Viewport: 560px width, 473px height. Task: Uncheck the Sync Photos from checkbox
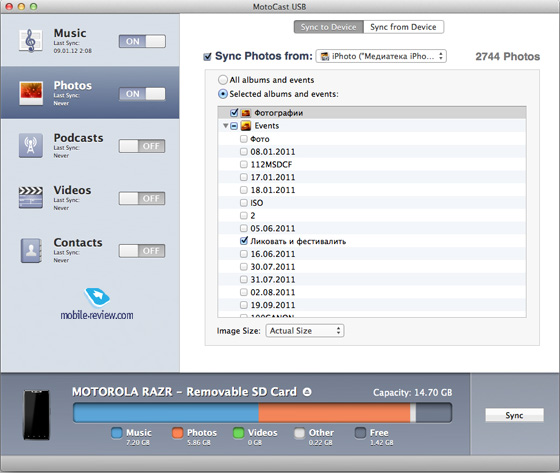tap(208, 56)
